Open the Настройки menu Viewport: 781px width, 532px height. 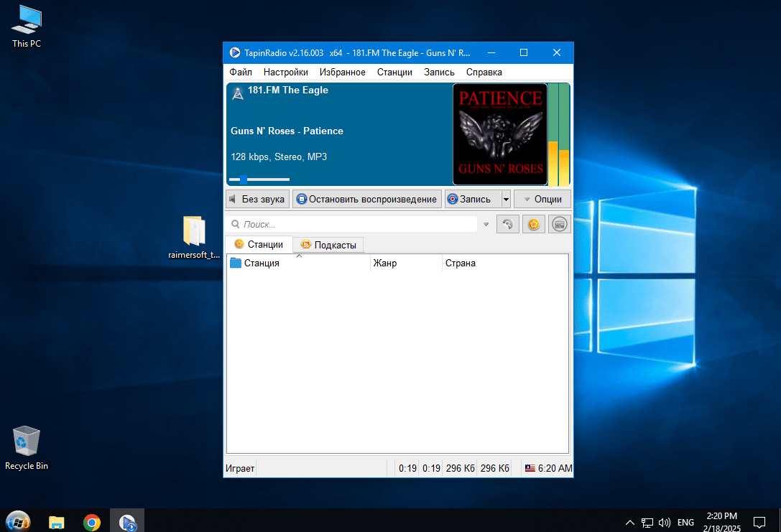pyautogui.click(x=286, y=73)
